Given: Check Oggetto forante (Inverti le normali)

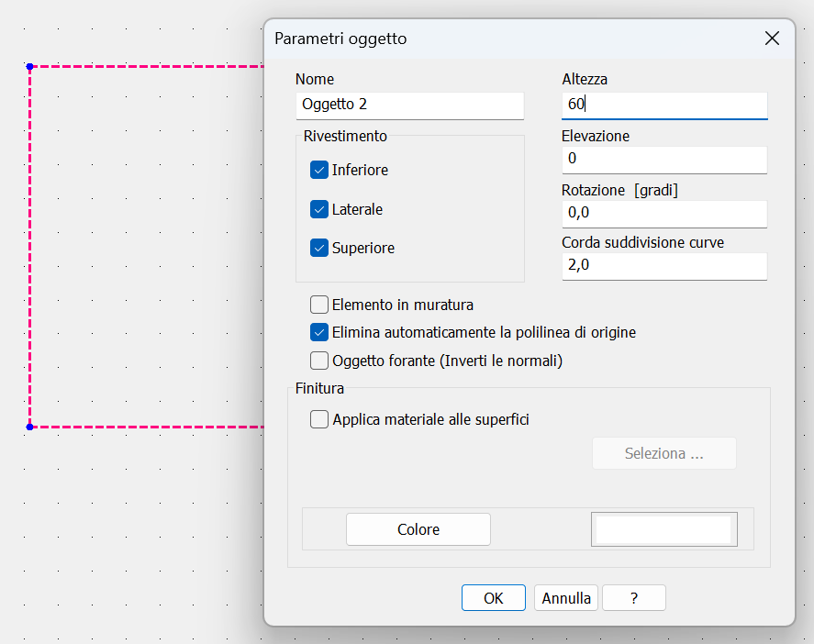Looking at the screenshot, I should click(318, 361).
